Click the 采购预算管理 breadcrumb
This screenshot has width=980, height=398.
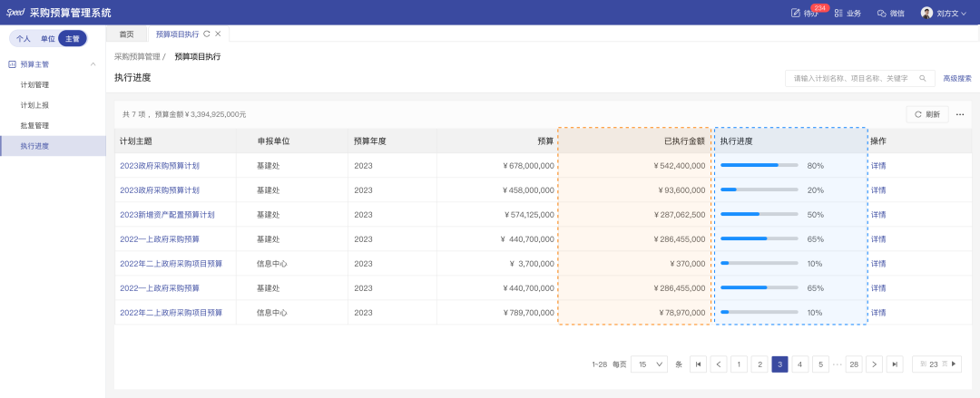pyautogui.click(x=137, y=57)
